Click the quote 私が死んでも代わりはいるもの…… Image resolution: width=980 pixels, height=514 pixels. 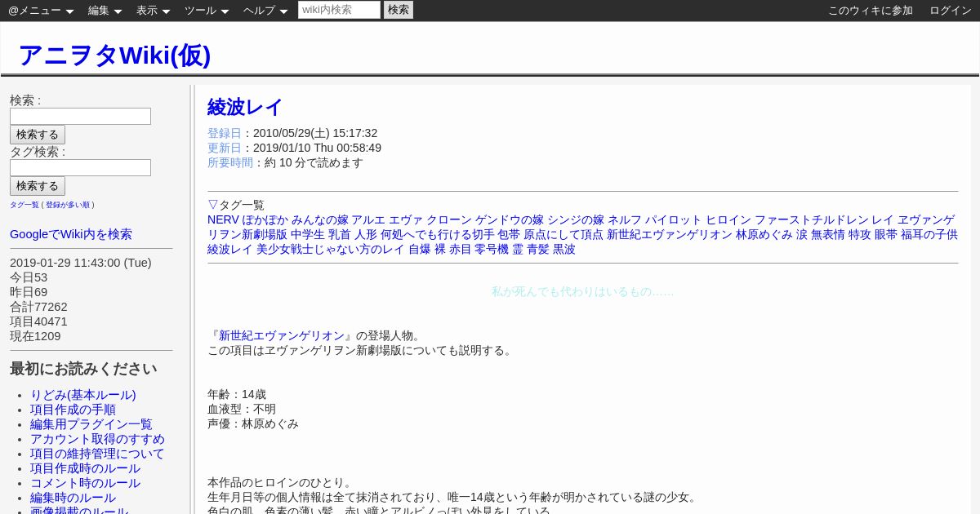click(x=582, y=291)
